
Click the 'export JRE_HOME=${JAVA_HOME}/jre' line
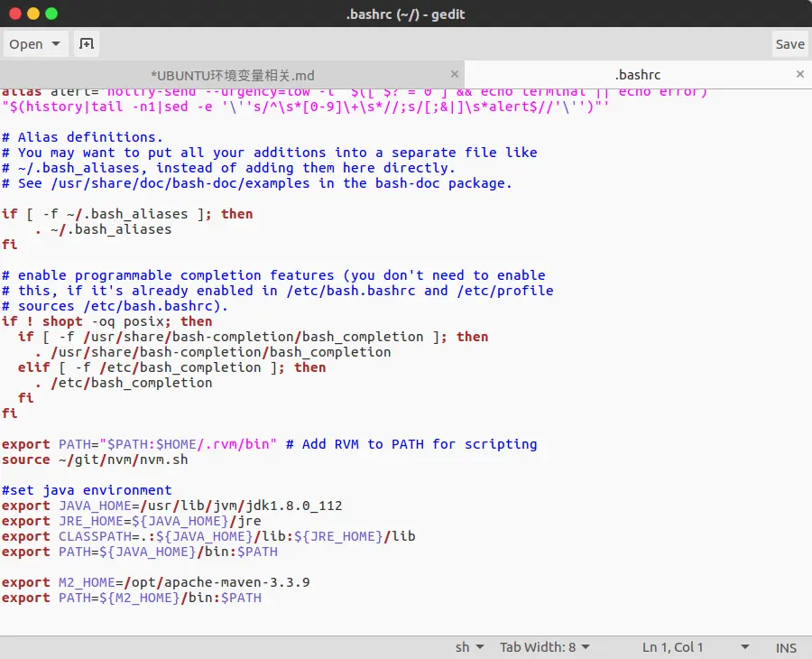tap(132, 521)
